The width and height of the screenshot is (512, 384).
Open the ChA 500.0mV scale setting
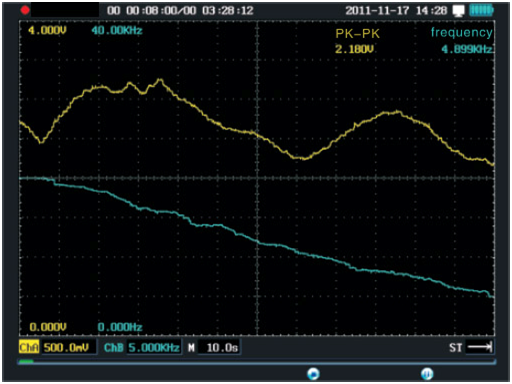coord(66,348)
